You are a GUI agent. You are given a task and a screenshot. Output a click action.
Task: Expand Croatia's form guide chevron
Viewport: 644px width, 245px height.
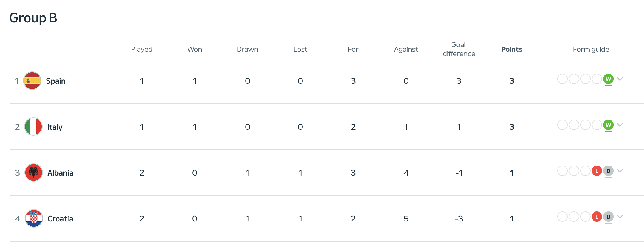tap(620, 217)
